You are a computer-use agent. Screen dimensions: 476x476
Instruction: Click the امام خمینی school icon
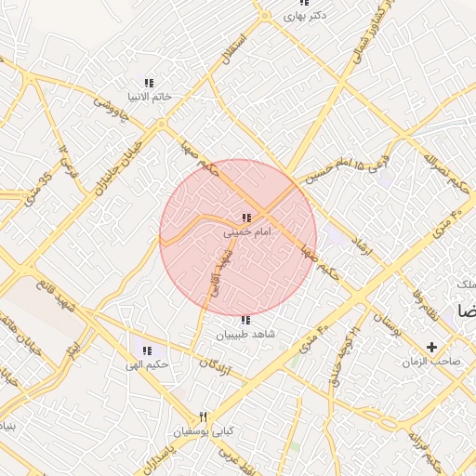[x=246, y=218]
